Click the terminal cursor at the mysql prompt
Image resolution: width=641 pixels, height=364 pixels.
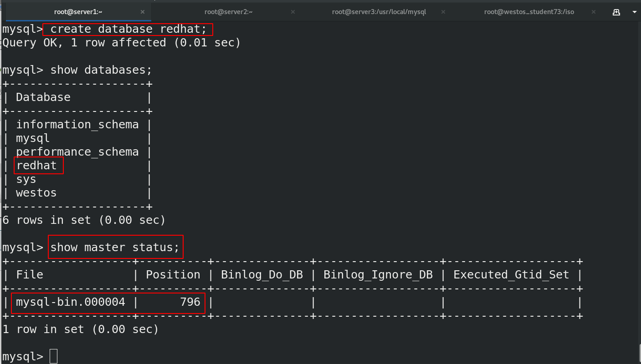tap(53, 356)
